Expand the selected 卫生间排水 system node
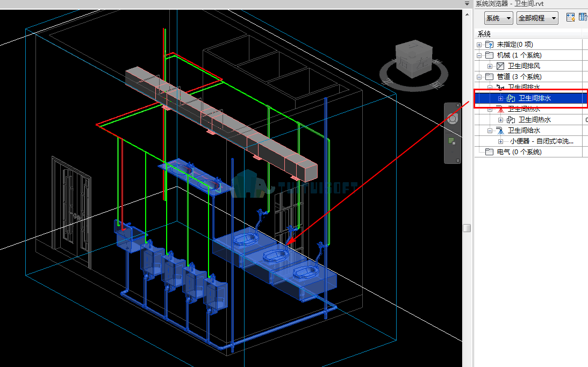The width and height of the screenshot is (588, 367). (500, 98)
